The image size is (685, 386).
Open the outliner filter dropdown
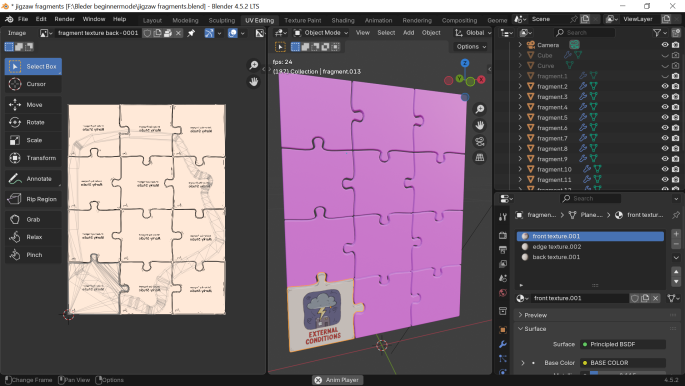pyautogui.click(x=660, y=33)
